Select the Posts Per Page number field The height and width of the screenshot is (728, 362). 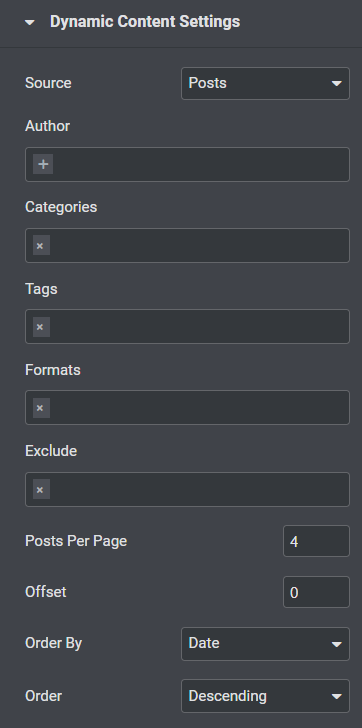(x=316, y=541)
